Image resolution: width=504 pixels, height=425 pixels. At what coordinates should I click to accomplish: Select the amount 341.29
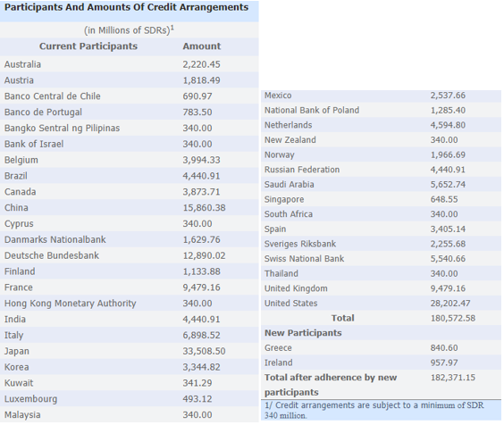[x=197, y=383]
